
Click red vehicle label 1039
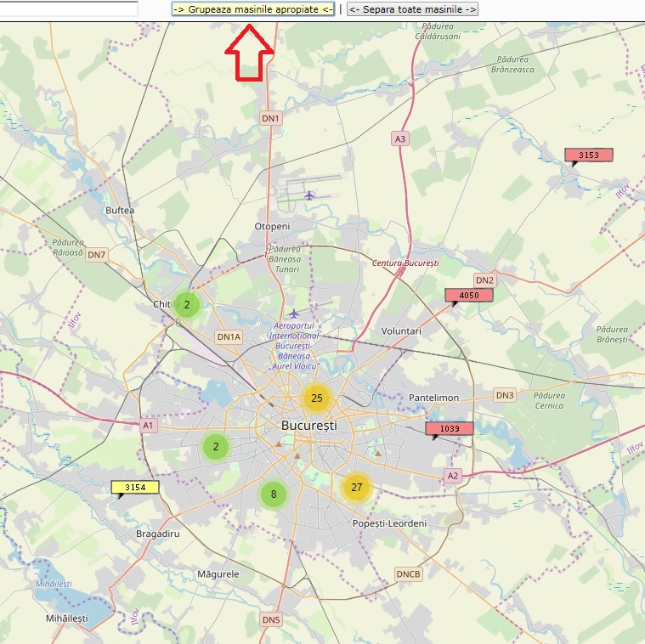pyautogui.click(x=450, y=429)
